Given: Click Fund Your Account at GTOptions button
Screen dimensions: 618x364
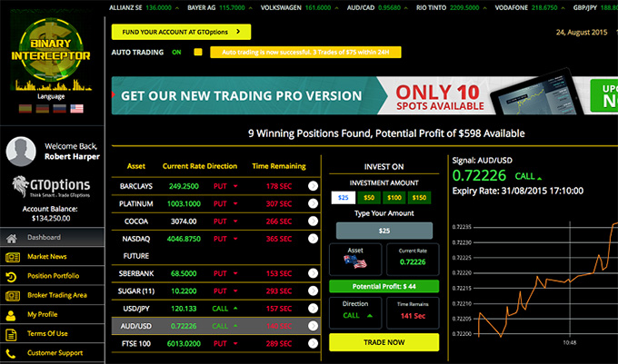Looking at the screenshot, I should coord(181,32).
